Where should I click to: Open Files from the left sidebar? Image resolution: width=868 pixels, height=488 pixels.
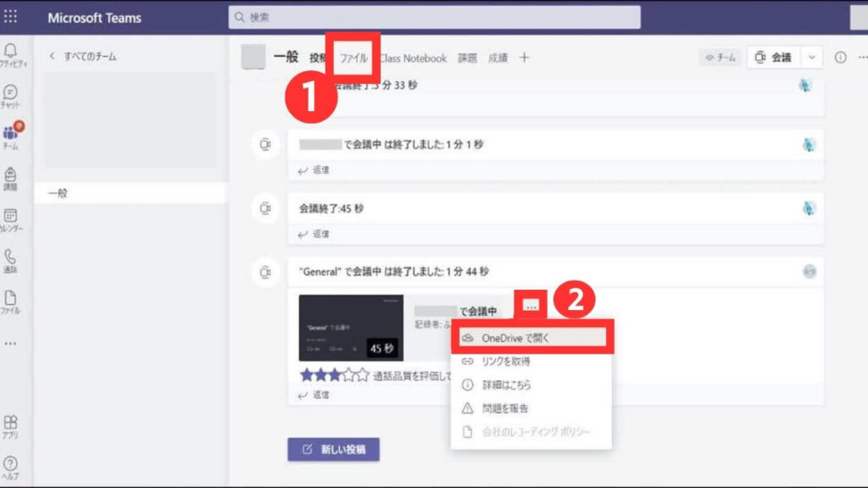coord(13,298)
